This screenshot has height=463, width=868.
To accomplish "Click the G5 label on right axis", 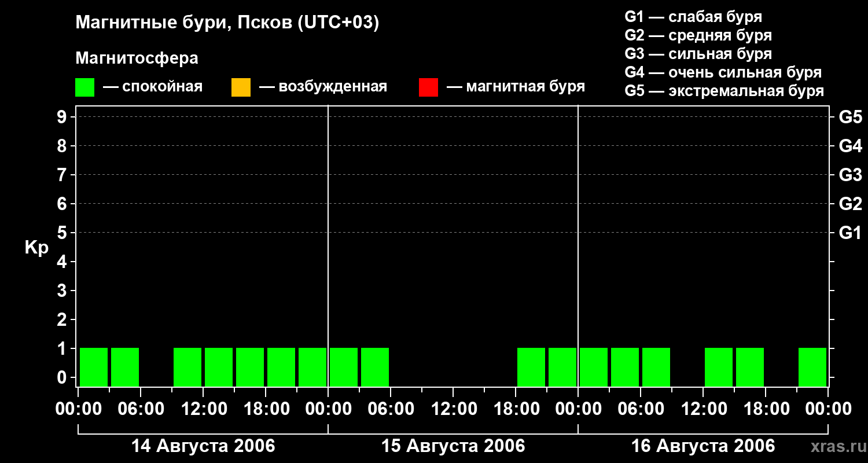I will (851, 117).
